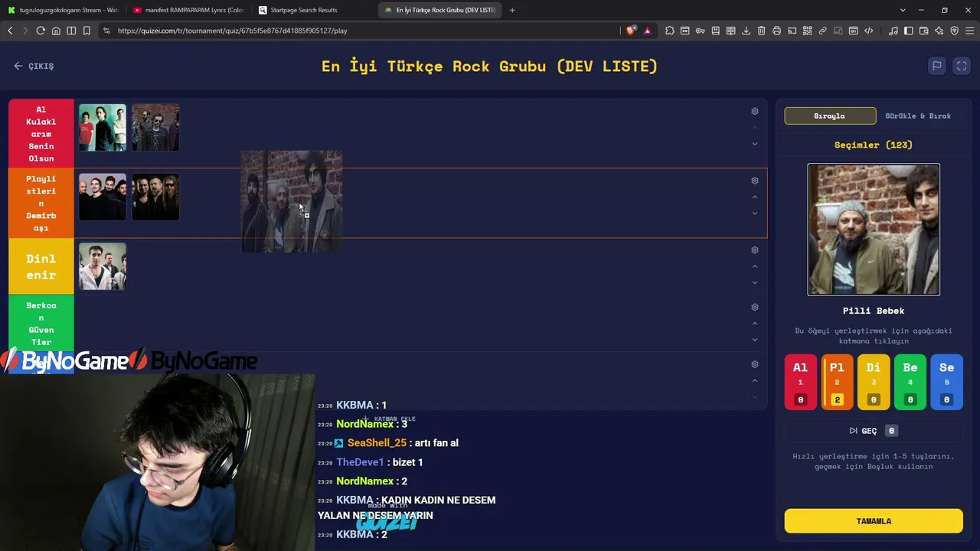
Task: Open a new browser tab
Action: (512, 10)
